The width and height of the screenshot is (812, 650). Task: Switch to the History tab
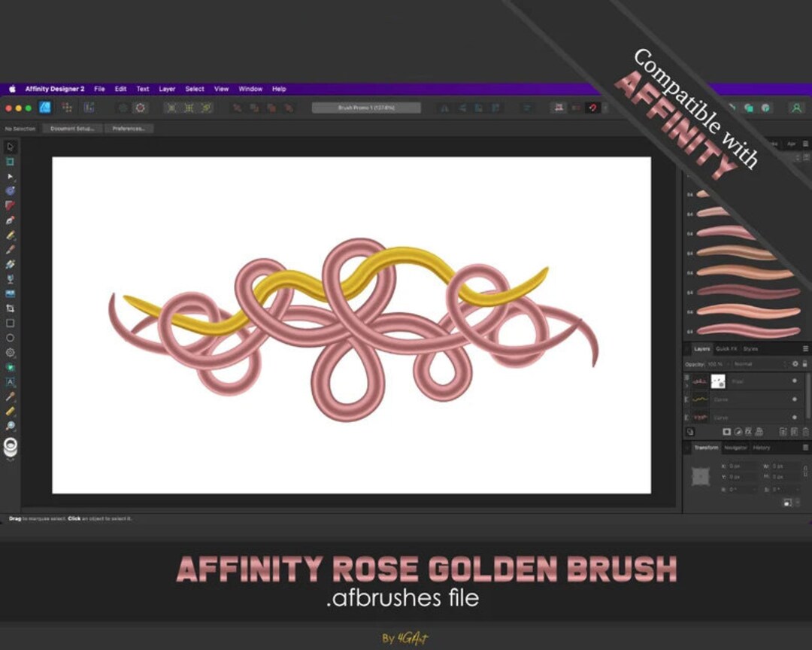click(761, 448)
